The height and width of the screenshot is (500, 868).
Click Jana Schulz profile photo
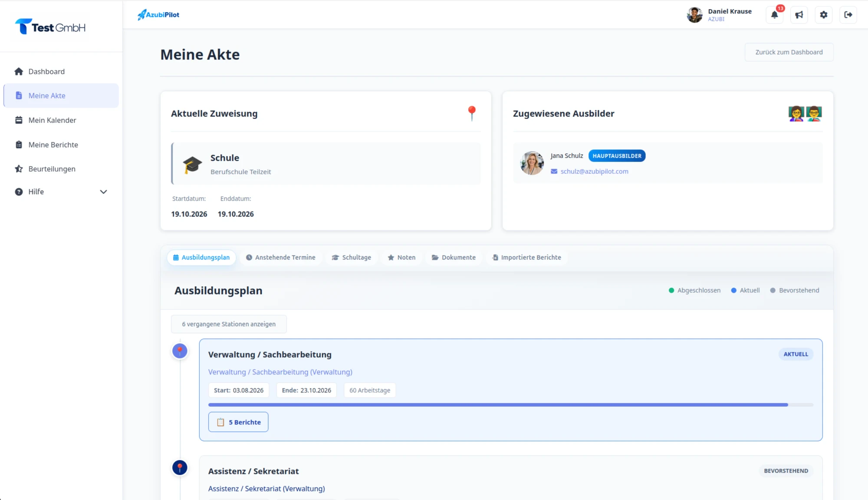[x=532, y=163]
